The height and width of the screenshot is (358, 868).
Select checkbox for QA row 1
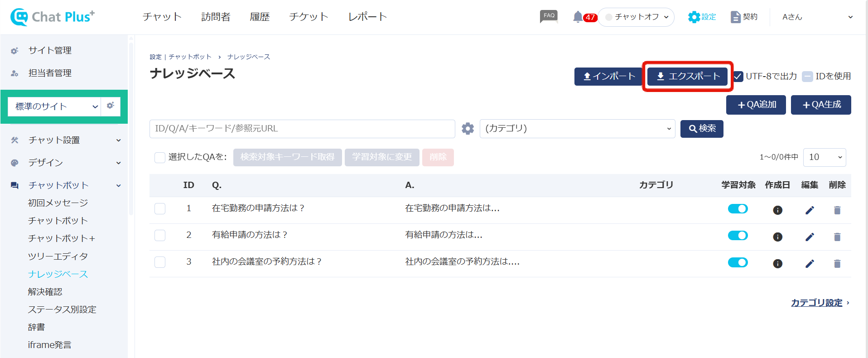pyautogui.click(x=160, y=208)
